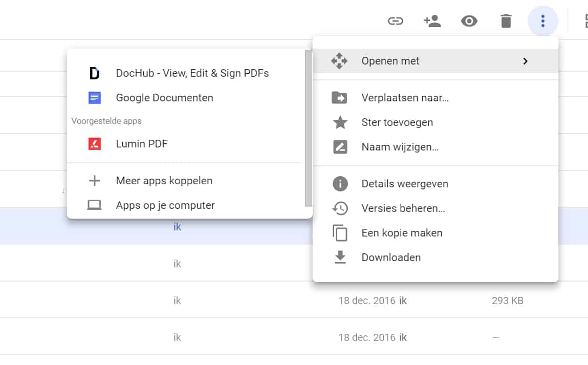This screenshot has height=365, width=588.
Task: Click the Google Documenten blue icon
Action: click(95, 98)
